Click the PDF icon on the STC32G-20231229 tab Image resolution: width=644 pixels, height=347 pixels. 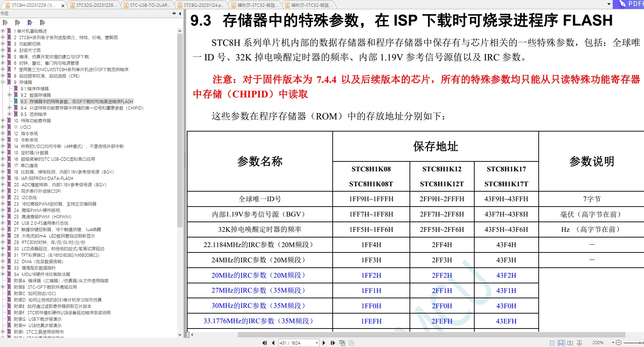click(x=73, y=5)
